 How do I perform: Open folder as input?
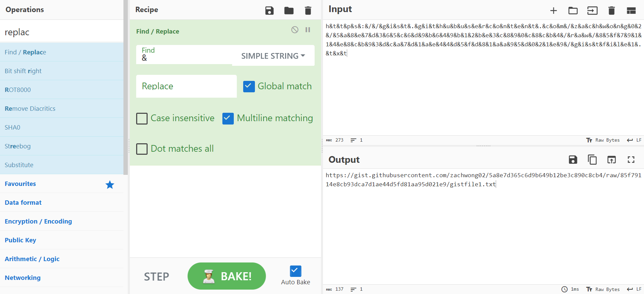pyautogui.click(x=573, y=11)
